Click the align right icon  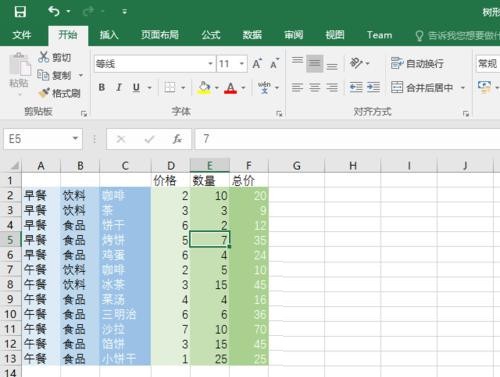click(x=332, y=88)
